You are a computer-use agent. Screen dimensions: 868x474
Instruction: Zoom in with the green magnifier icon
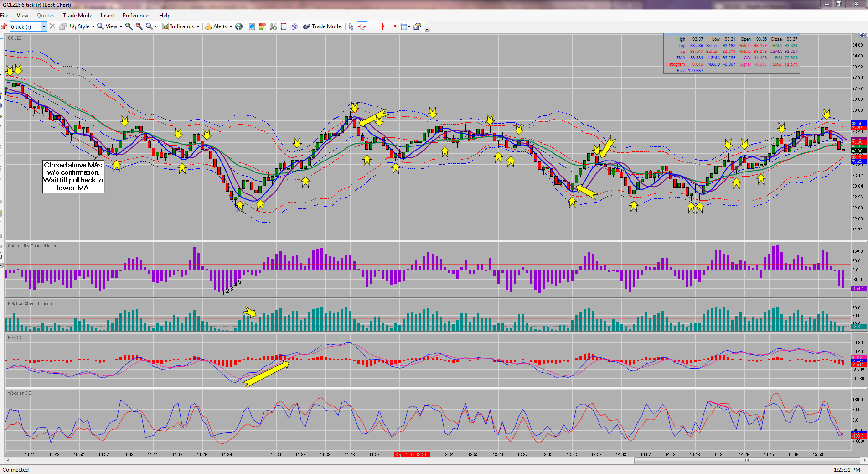tap(129, 26)
